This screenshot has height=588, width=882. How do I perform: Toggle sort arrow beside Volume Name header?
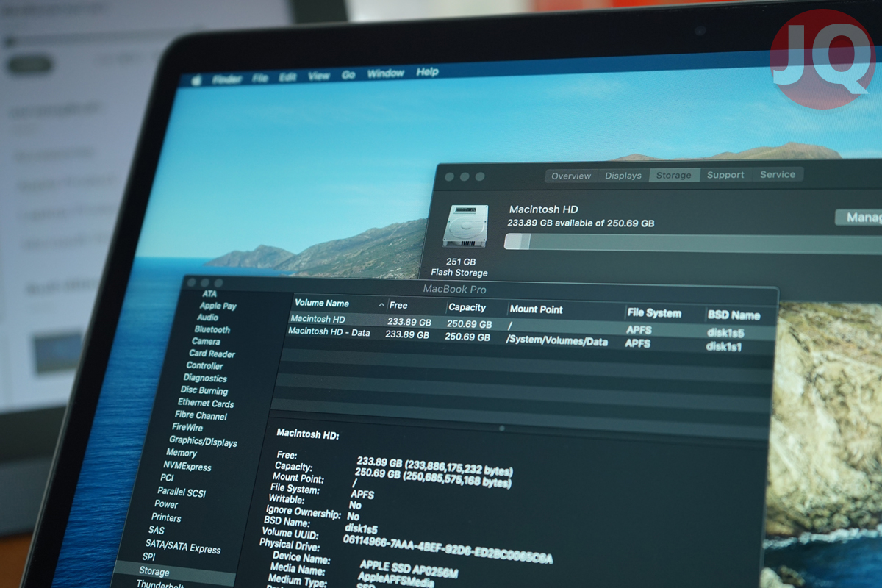[381, 305]
